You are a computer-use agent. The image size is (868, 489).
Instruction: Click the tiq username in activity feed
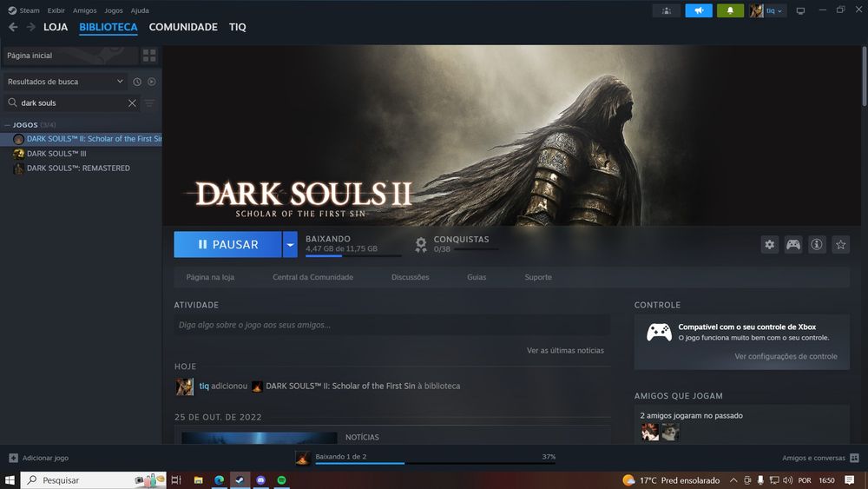[204, 386]
